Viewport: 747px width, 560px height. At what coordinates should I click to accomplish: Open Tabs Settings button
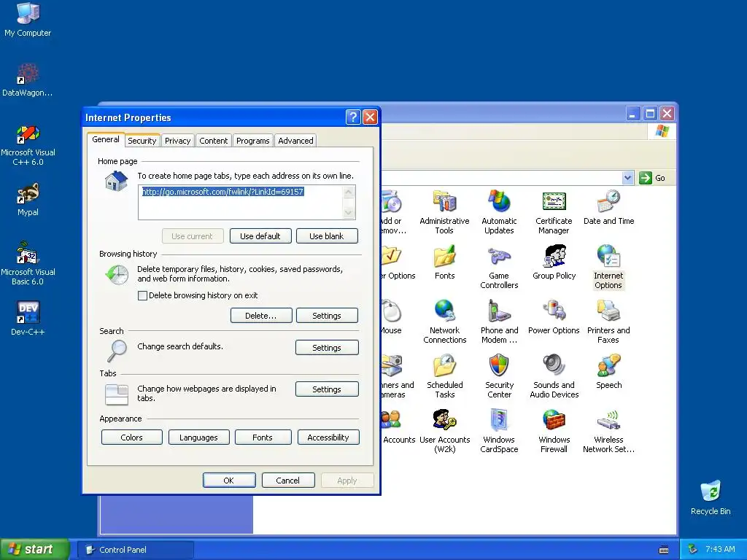(327, 389)
